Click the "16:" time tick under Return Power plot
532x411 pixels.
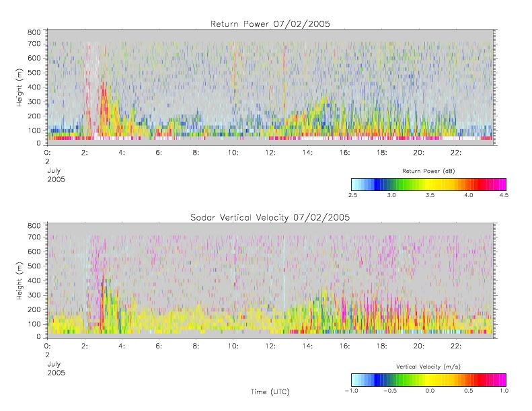pos(344,153)
